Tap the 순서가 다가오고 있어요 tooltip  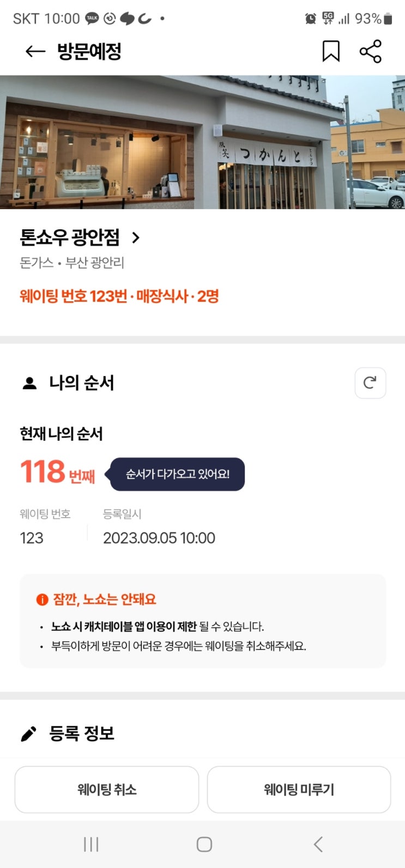[178, 474]
